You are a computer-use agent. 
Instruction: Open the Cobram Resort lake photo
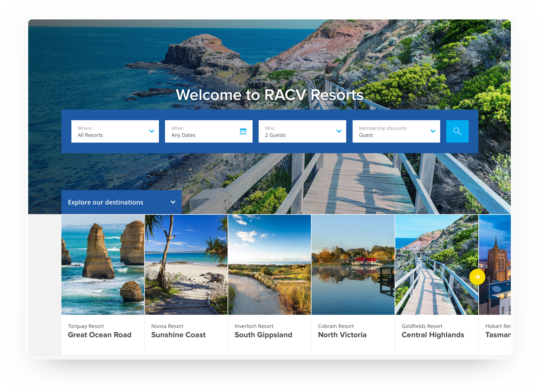coord(353,265)
